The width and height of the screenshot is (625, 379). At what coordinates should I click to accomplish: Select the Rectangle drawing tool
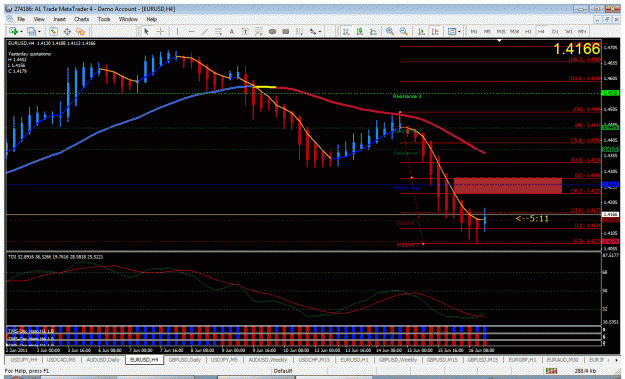pyautogui.click(x=286, y=31)
